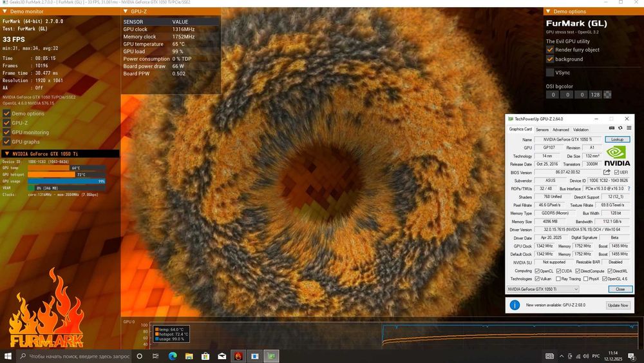The width and height of the screenshot is (644, 363).
Task: Click the GPU temp bar 64°C
Action: pyautogui.click(x=66, y=168)
